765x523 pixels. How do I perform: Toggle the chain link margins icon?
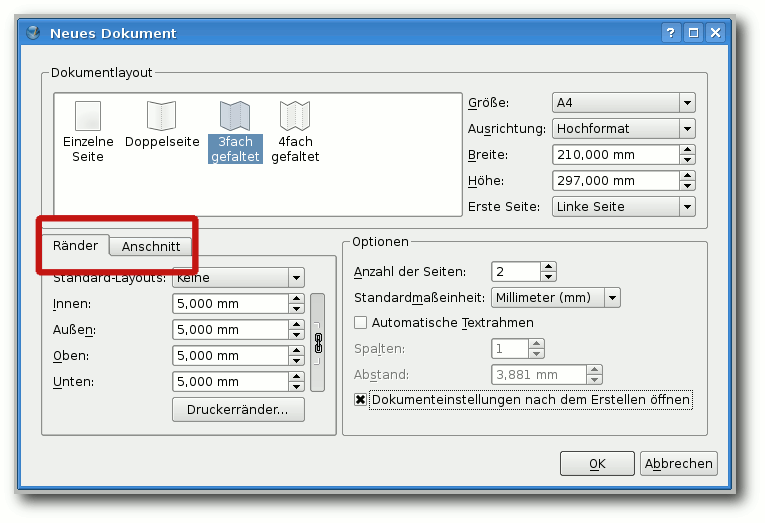click(318, 342)
